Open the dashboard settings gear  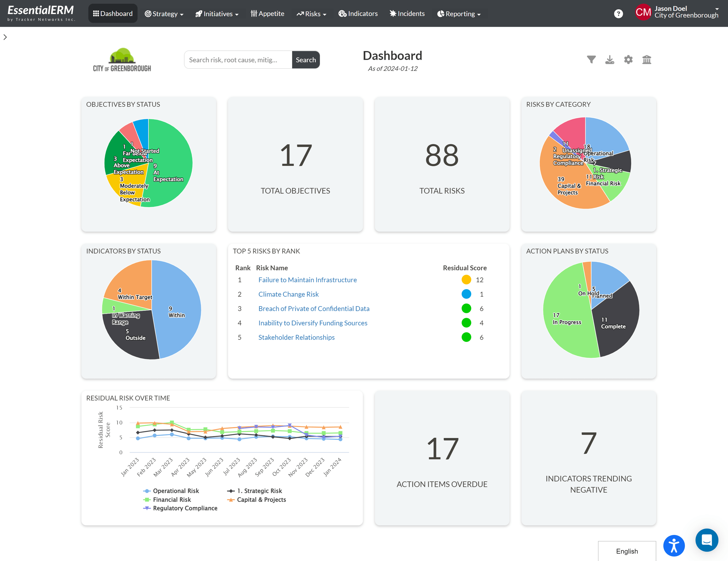tap(628, 59)
